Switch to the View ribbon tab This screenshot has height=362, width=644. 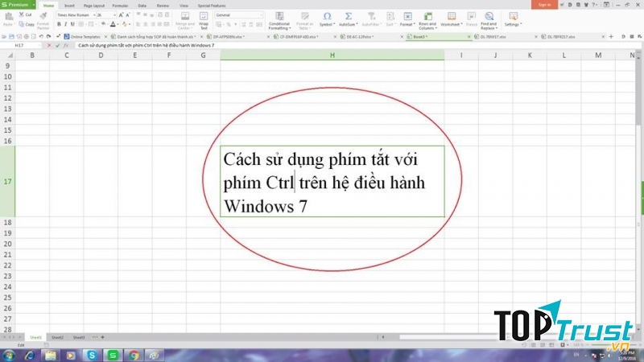point(184,6)
